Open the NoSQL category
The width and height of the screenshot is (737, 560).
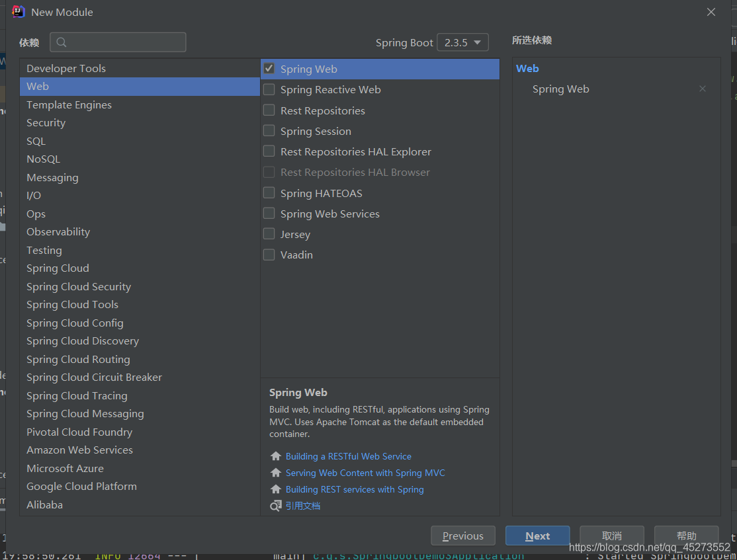click(x=140, y=159)
